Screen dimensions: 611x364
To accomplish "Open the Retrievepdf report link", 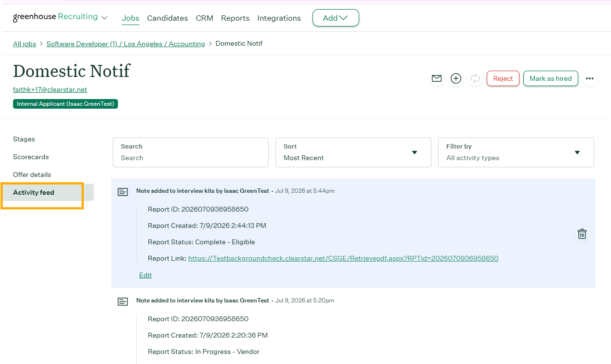I will (x=343, y=258).
